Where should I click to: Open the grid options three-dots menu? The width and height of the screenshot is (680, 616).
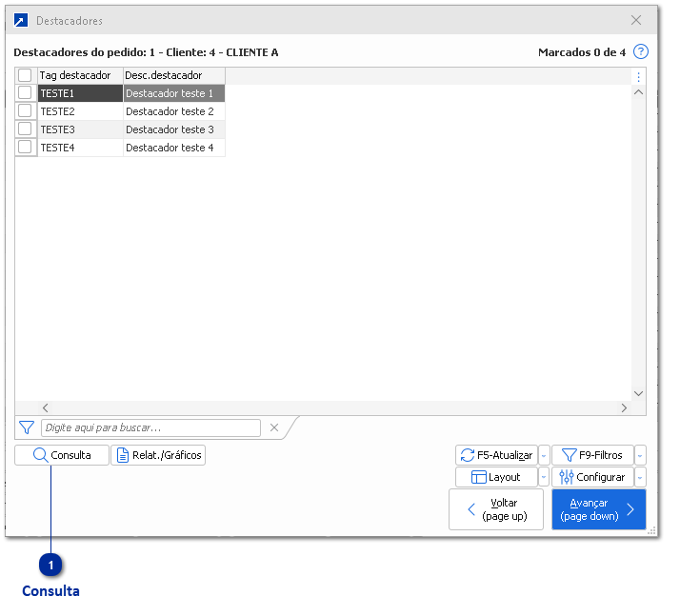[x=638, y=77]
